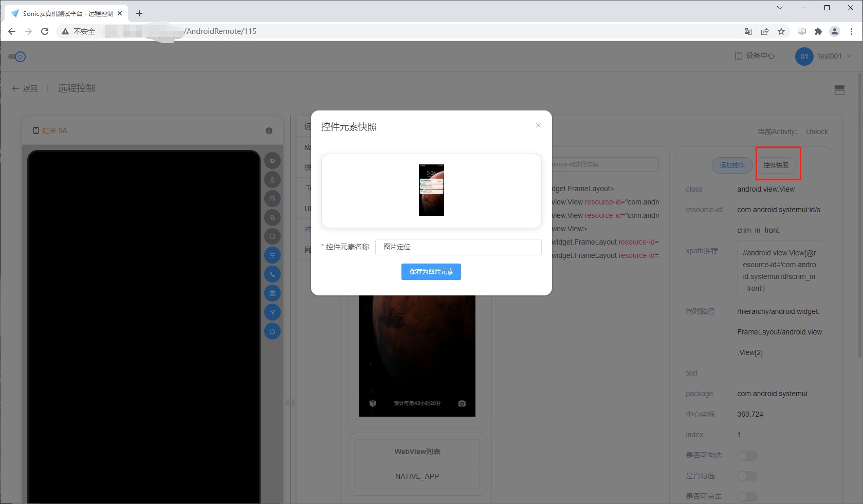
Task: Click the 当前Activity .Unlock text
Action: click(x=793, y=132)
